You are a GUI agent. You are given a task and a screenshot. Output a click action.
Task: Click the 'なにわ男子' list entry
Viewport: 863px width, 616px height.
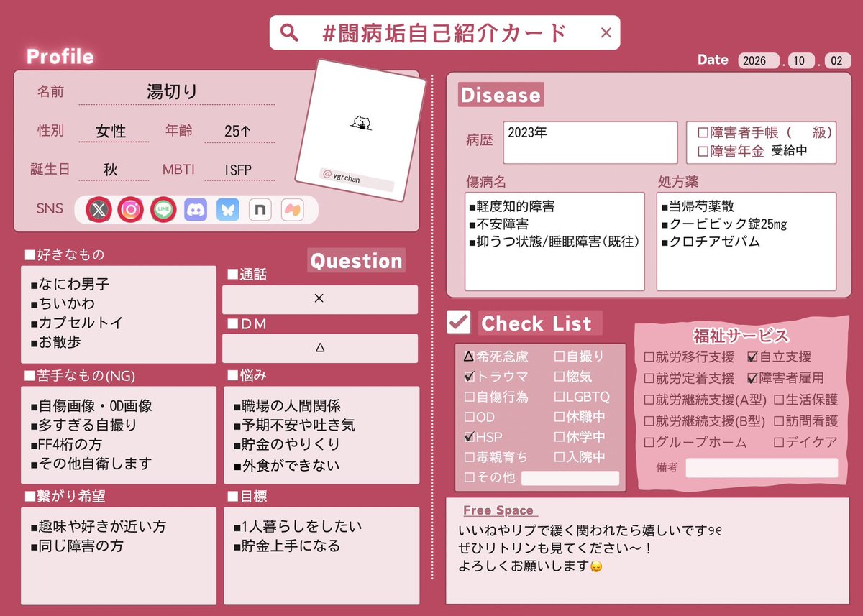click(x=70, y=285)
